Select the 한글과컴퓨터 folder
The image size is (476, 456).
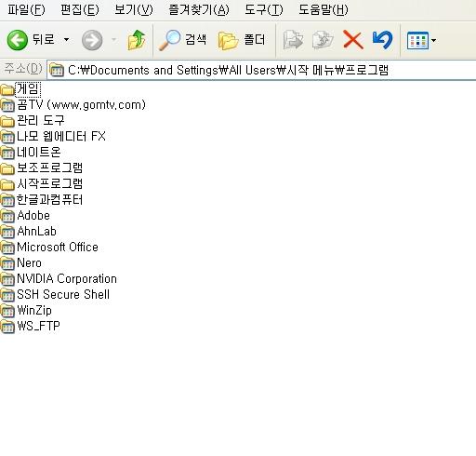click(x=42, y=200)
